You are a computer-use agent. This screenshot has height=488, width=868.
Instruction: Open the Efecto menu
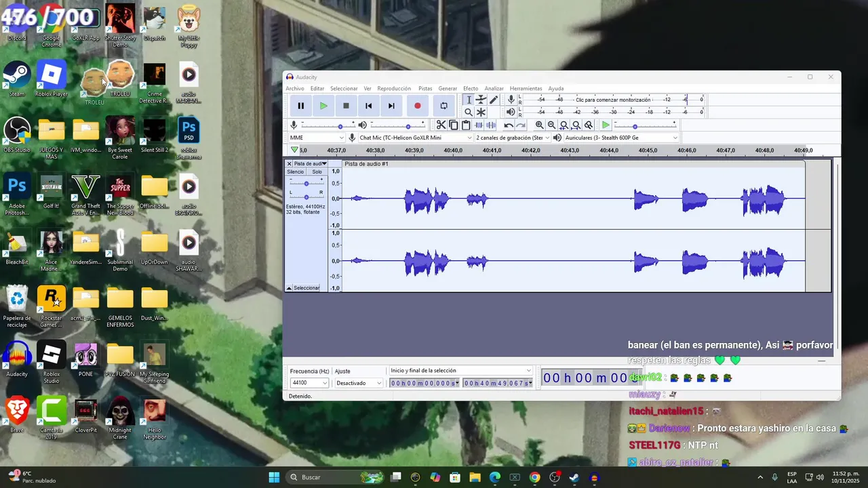tap(471, 89)
